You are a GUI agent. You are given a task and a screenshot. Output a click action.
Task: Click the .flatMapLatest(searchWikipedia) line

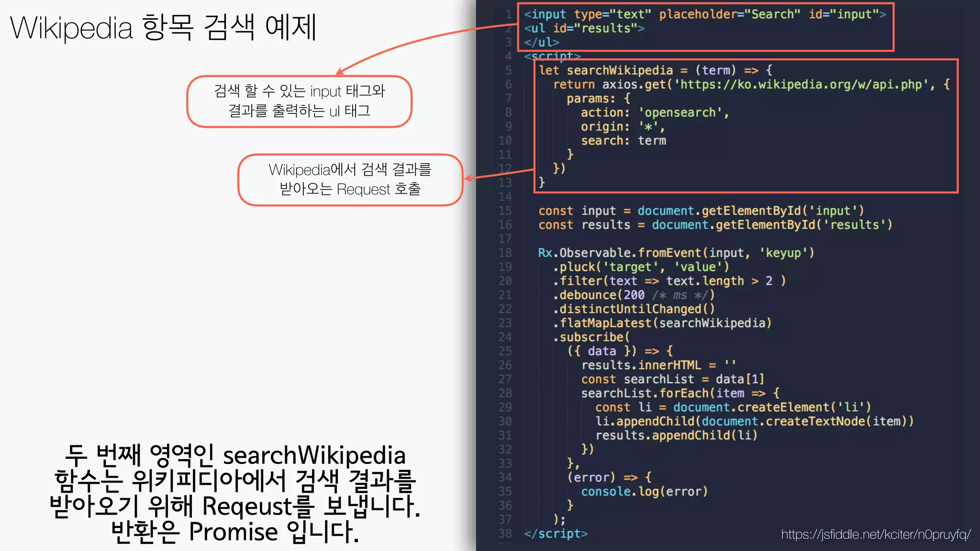(x=662, y=323)
